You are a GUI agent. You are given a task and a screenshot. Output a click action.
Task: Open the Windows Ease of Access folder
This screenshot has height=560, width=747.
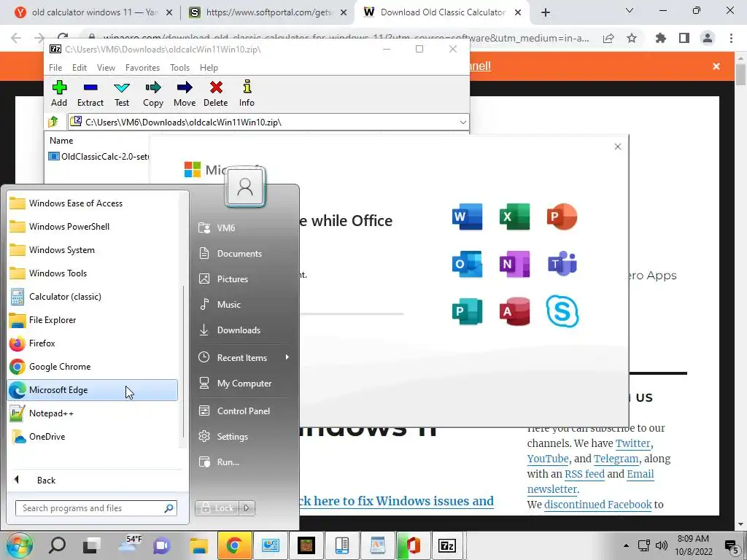tap(93, 203)
